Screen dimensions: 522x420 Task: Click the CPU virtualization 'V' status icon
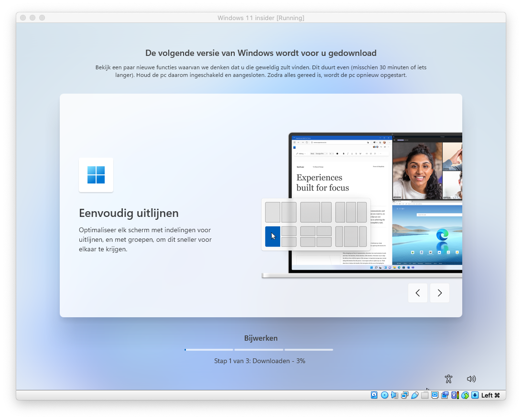(x=455, y=395)
